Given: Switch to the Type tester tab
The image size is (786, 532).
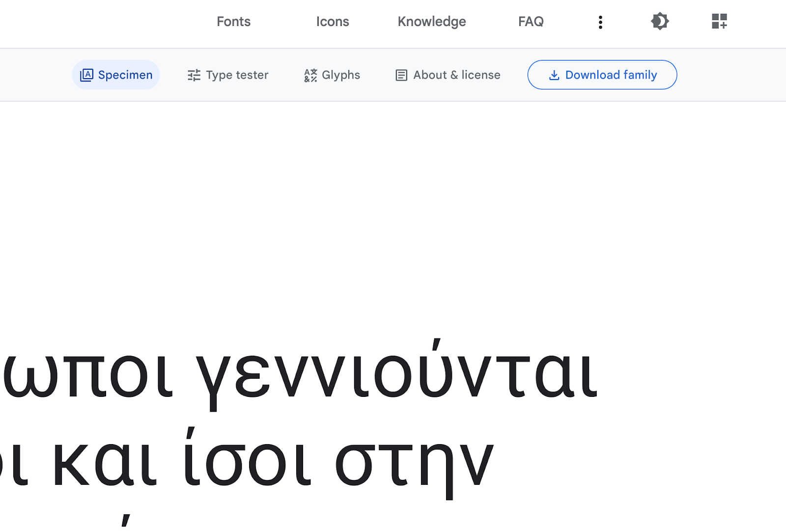Looking at the screenshot, I should [x=228, y=75].
